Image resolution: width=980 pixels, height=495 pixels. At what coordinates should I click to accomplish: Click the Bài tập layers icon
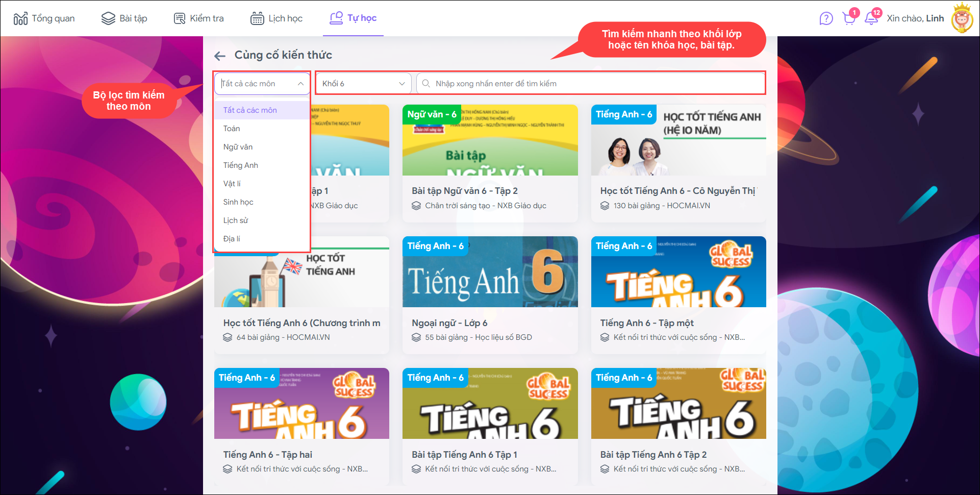[108, 18]
